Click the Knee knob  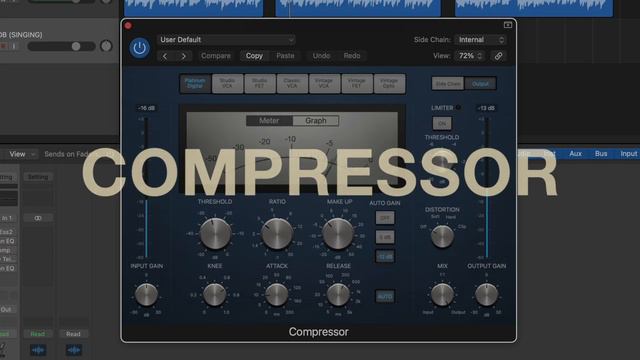[215, 294]
